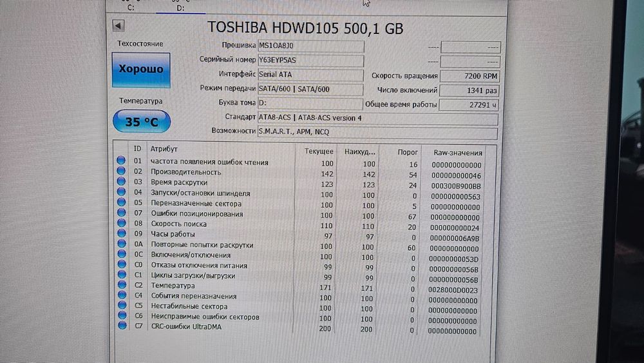Screen dimensions: 644x363
Task: Select the Часы работы attribute text
Action: (x=173, y=234)
